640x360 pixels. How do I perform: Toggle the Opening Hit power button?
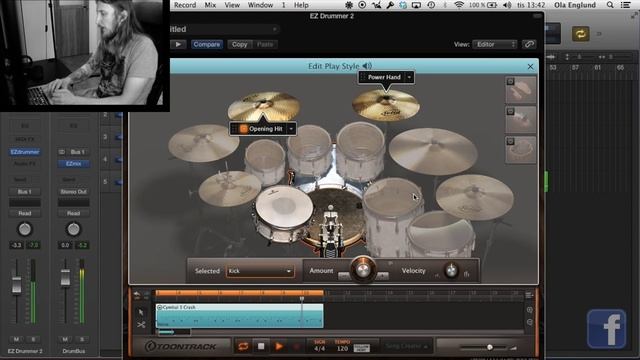tap(244, 129)
